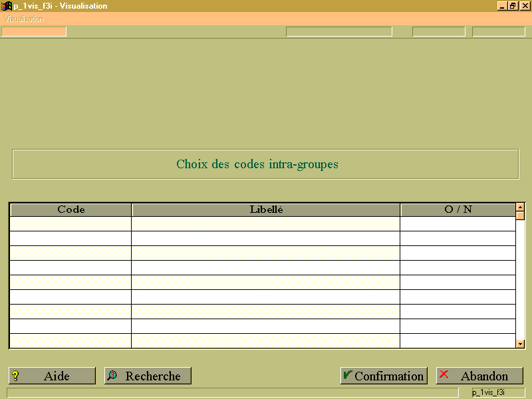Select the O / N column header

pyautogui.click(x=458, y=209)
